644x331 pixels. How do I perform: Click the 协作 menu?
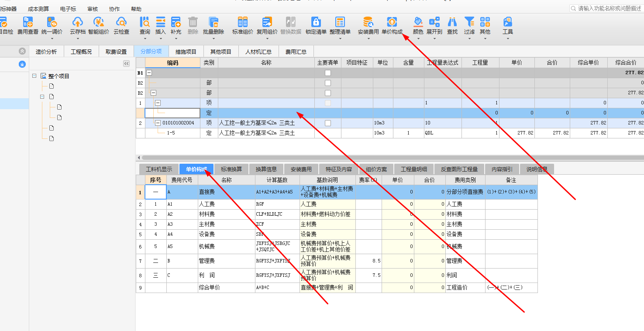coord(114,9)
